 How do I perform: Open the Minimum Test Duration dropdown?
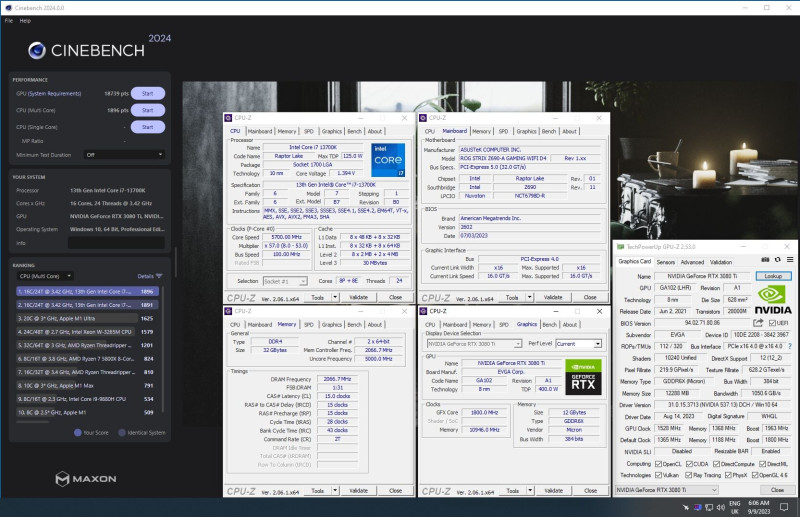point(124,155)
